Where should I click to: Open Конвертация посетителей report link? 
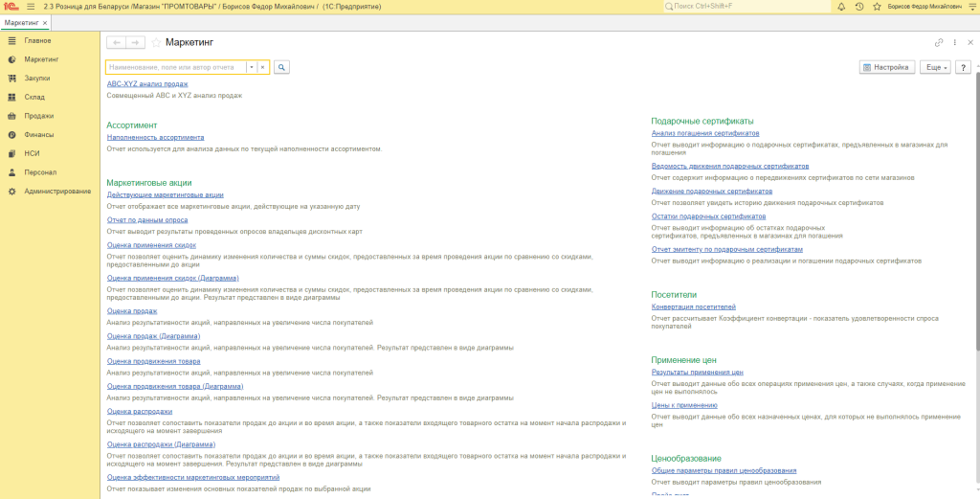click(x=693, y=306)
